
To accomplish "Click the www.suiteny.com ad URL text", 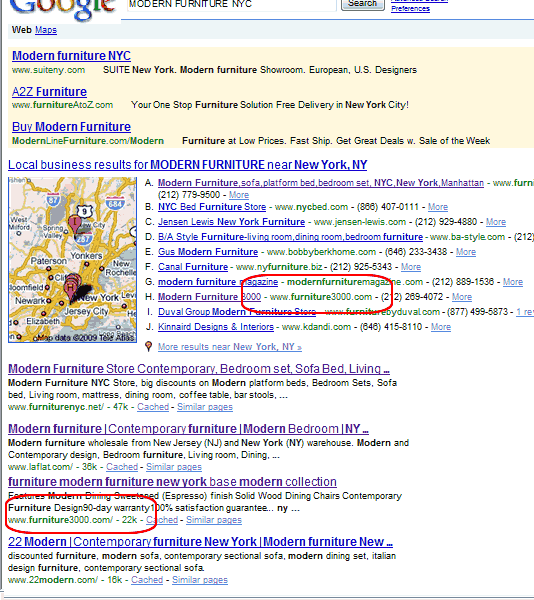I will [48, 70].
